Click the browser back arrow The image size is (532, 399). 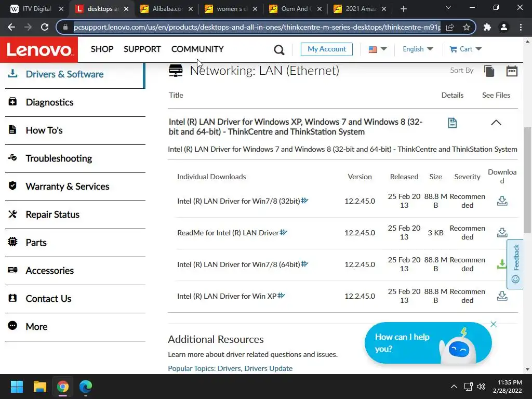(11, 27)
